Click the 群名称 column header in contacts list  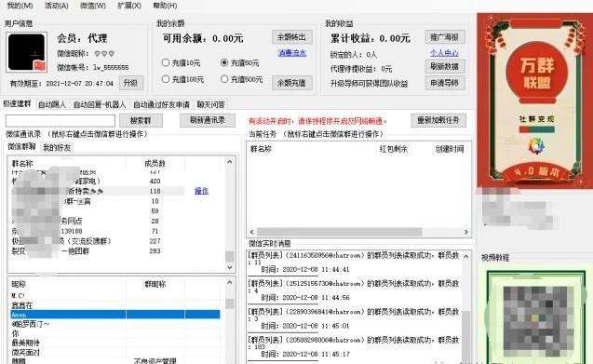pyautogui.click(x=22, y=164)
